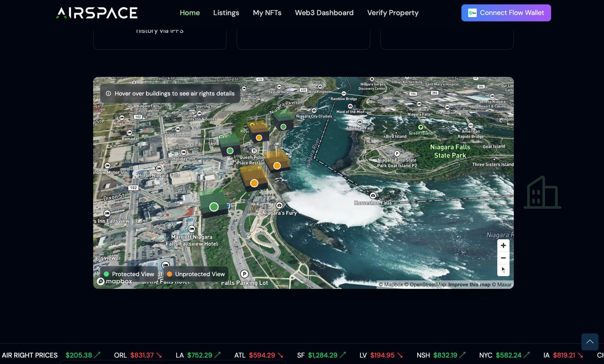This screenshot has width=604, height=364.
Task: Click the LV ticker price $194.95
Action: tap(382, 355)
